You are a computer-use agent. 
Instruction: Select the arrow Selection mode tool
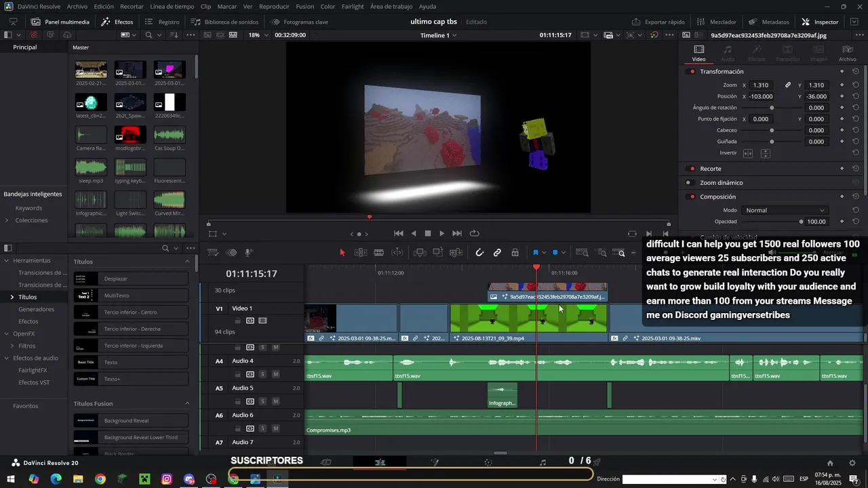[x=342, y=253]
